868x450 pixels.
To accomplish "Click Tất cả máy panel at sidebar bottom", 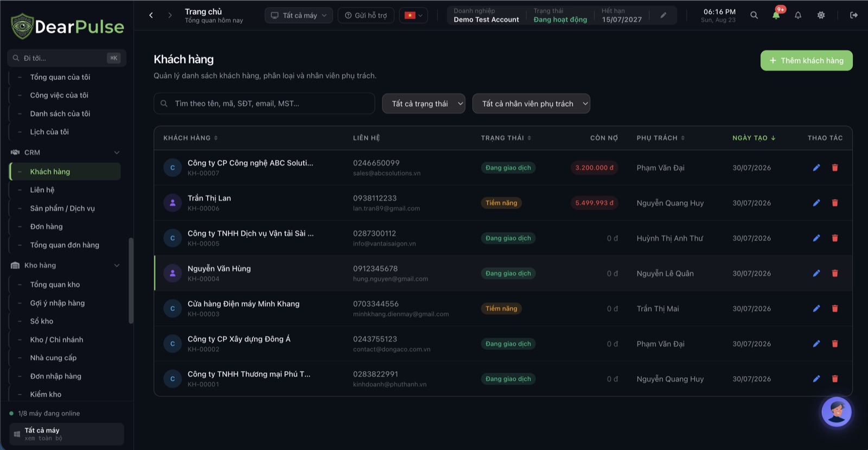I will point(67,434).
